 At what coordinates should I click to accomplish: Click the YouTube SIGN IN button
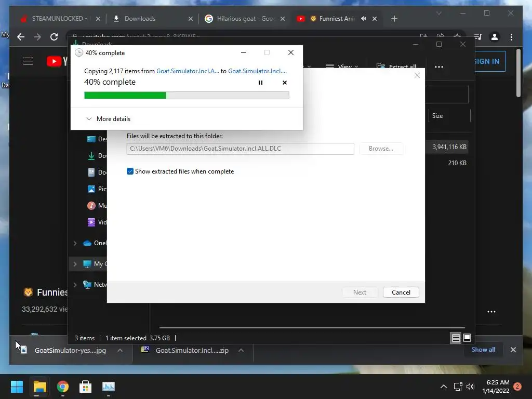[x=488, y=61]
